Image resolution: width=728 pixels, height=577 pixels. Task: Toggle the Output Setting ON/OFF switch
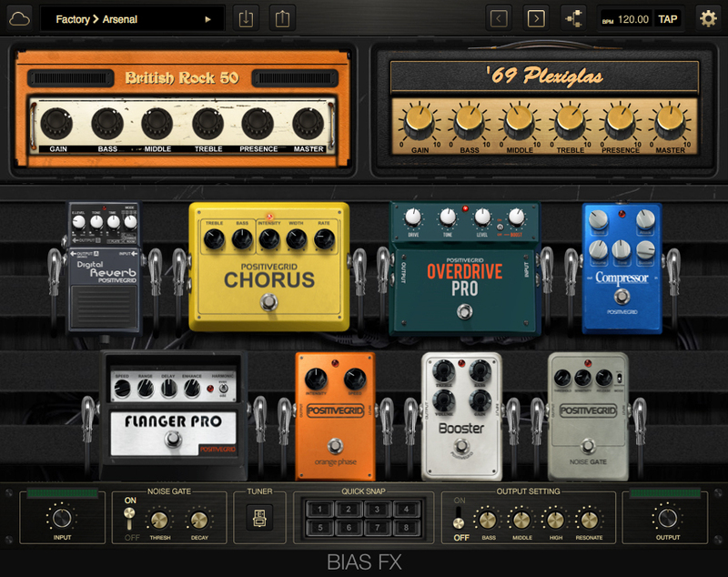[459, 519]
